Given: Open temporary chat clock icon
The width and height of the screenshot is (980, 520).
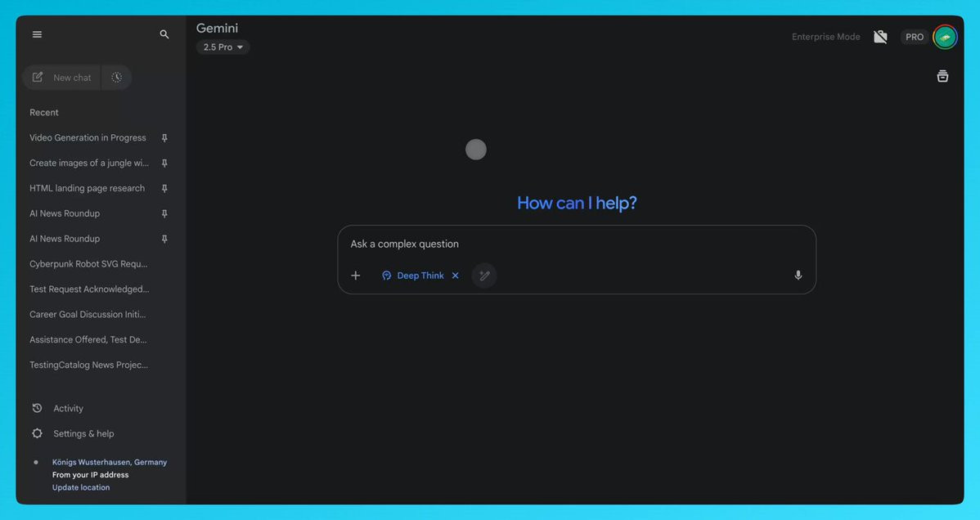Looking at the screenshot, I should pos(117,78).
